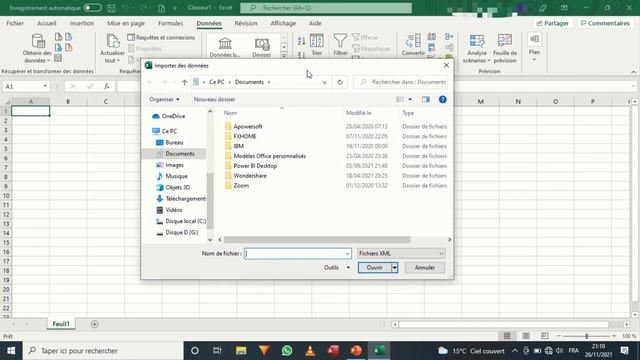Select Modèles Office personnalisés folder
This screenshot has width=640, height=360.
pos(265,156)
